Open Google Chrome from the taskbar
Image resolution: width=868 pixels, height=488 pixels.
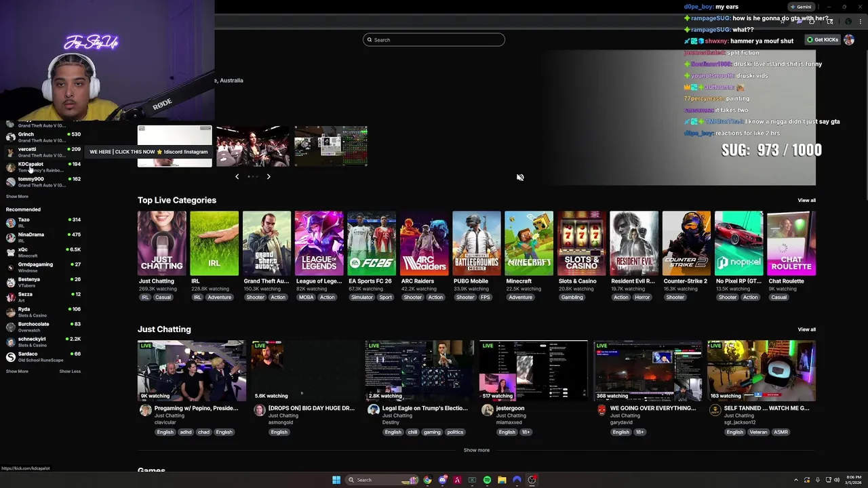pos(427,480)
